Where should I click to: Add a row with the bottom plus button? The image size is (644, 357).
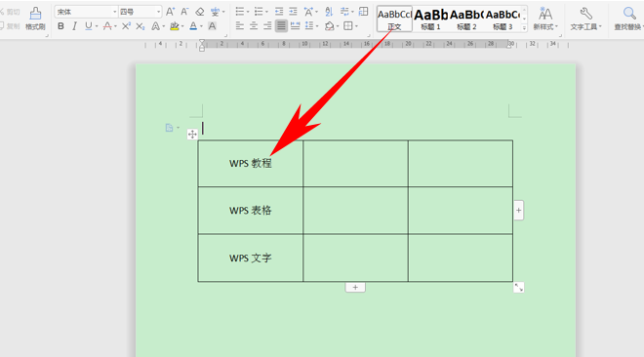tap(355, 287)
